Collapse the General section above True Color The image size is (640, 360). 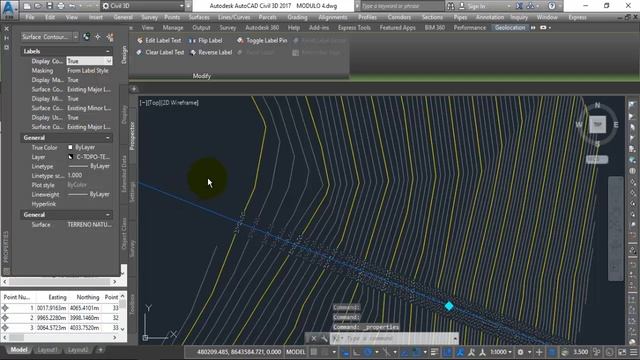[108, 138]
